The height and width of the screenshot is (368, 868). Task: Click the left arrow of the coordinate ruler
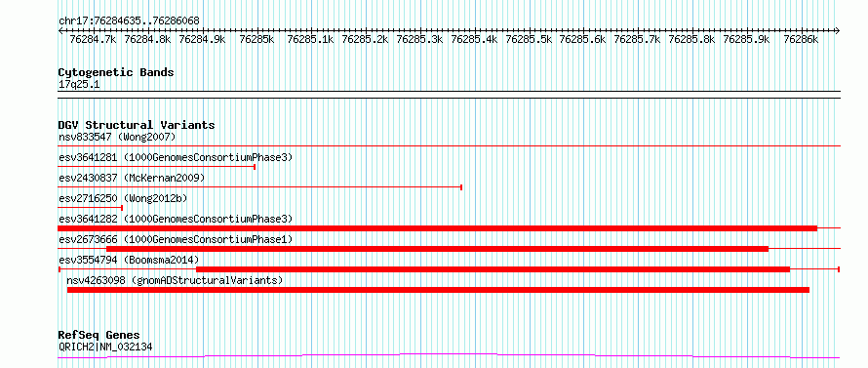(x=60, y=31)
